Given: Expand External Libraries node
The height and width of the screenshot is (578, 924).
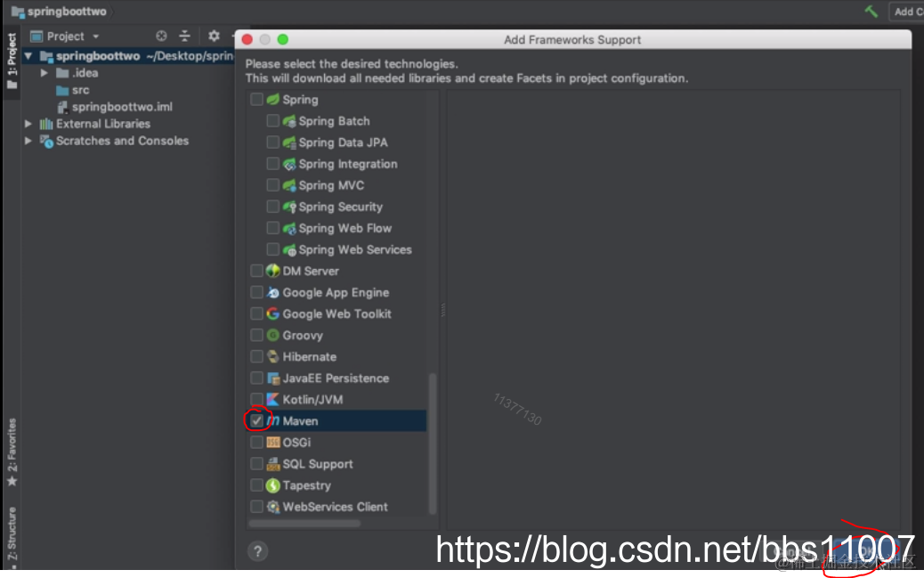Looking at the screenshot, I should pos(28,124).
